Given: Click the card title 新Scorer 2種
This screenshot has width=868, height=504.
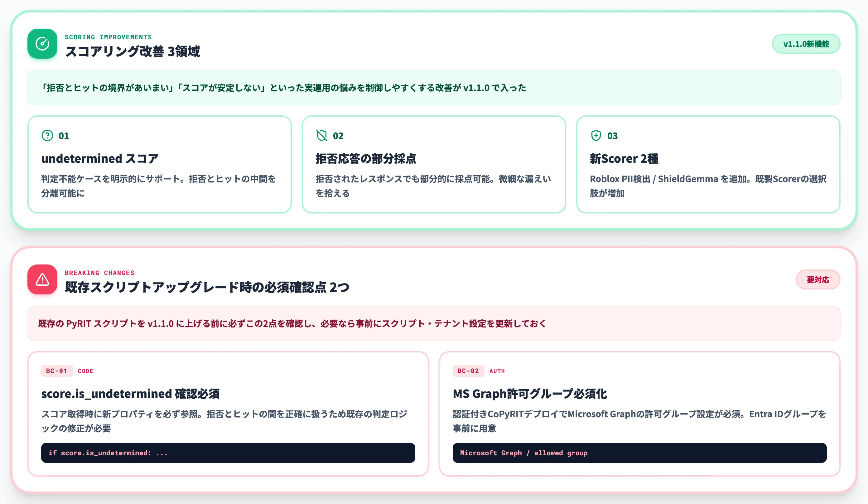Looking at the screenshot, I should (624, 158).
